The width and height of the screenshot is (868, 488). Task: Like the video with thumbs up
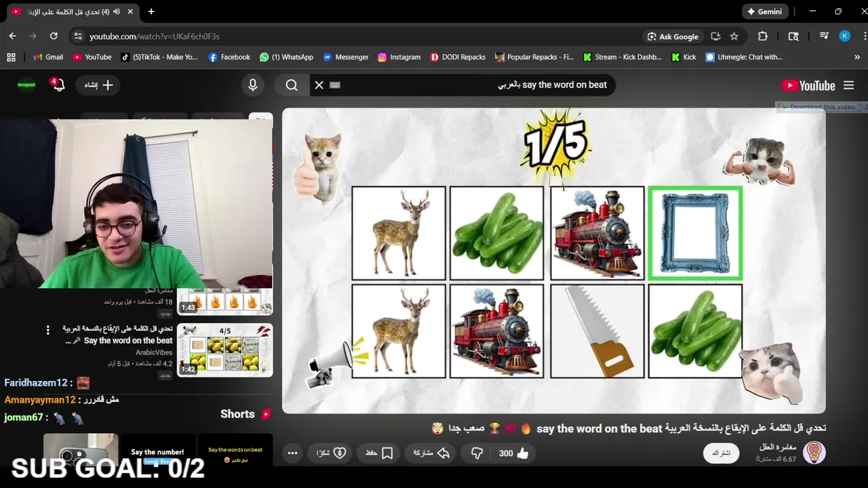click(x=514, y=453)
